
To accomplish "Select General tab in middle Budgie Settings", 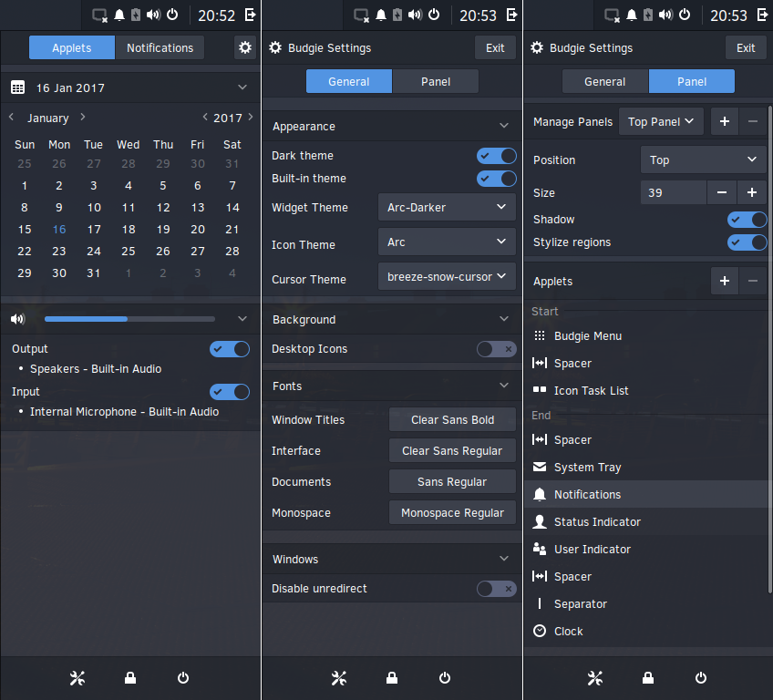I will coord(349,81).
